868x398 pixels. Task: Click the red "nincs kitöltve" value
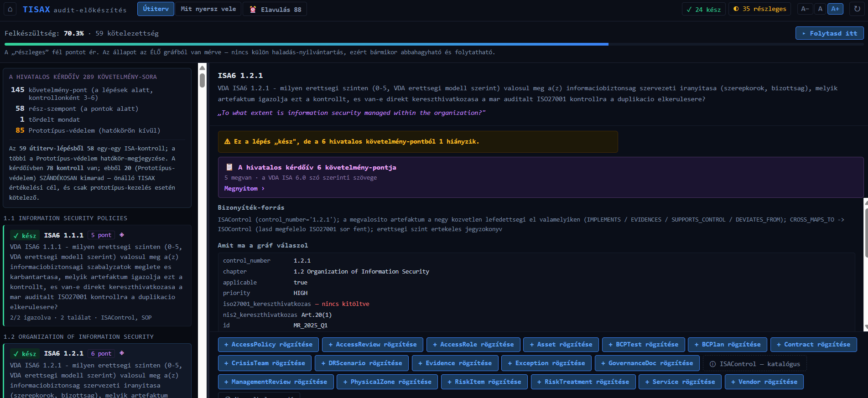tap(346, 304)
